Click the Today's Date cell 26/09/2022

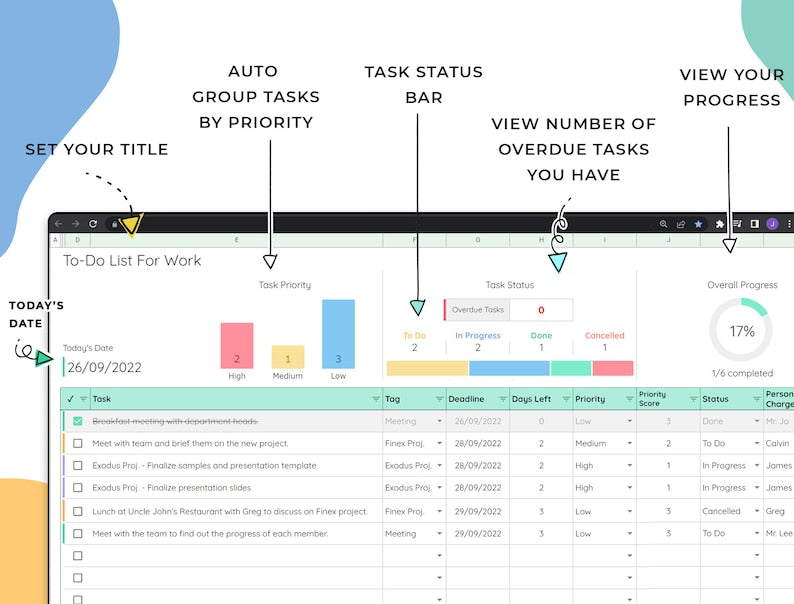[104, 367]
